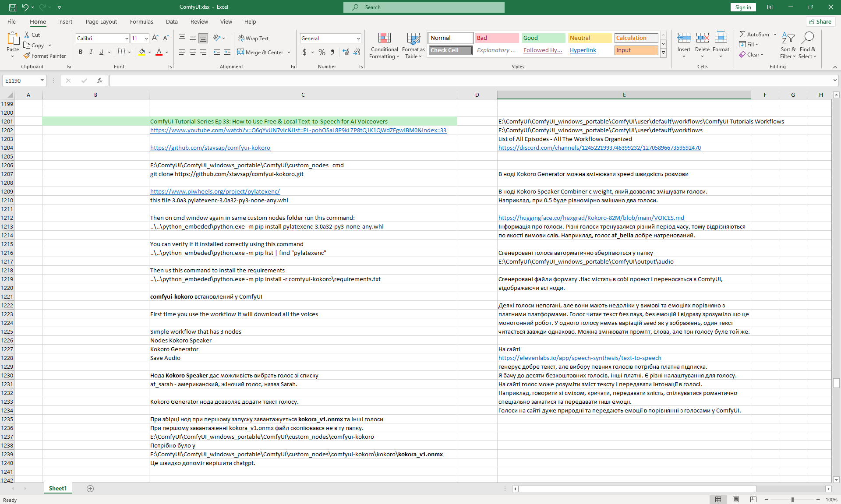Screen dimensions: 841x504
Task: Switch to Page Break Preview view
Action: pyautogui.click(x=753, y=500)
